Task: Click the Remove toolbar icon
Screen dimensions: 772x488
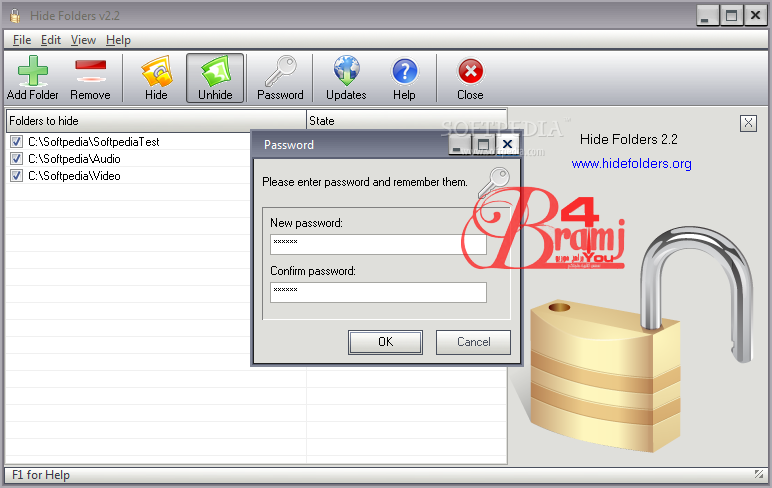Action: click(x=90, y=73)
